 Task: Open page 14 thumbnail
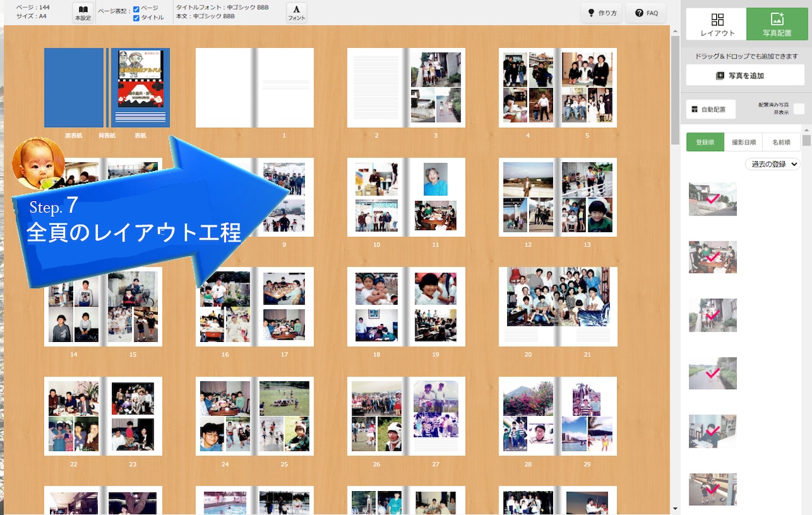73,307
